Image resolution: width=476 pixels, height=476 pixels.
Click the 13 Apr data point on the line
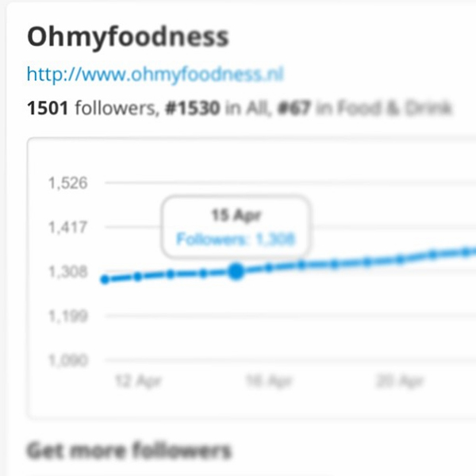[171, 274]
